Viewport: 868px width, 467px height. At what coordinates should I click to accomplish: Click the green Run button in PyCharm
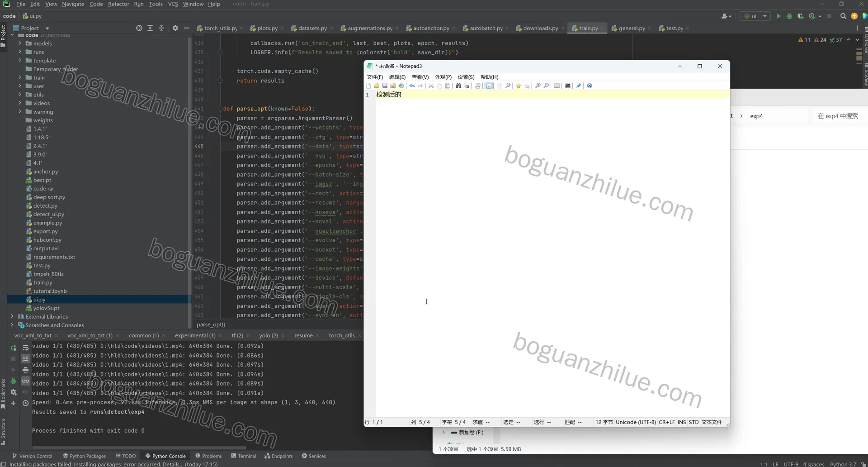coord(778,16)
